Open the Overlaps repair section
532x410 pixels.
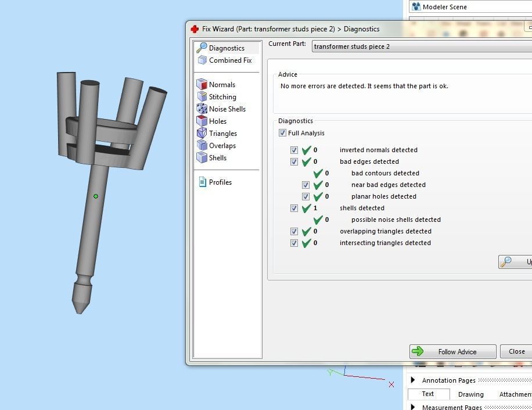click(216, 146)
